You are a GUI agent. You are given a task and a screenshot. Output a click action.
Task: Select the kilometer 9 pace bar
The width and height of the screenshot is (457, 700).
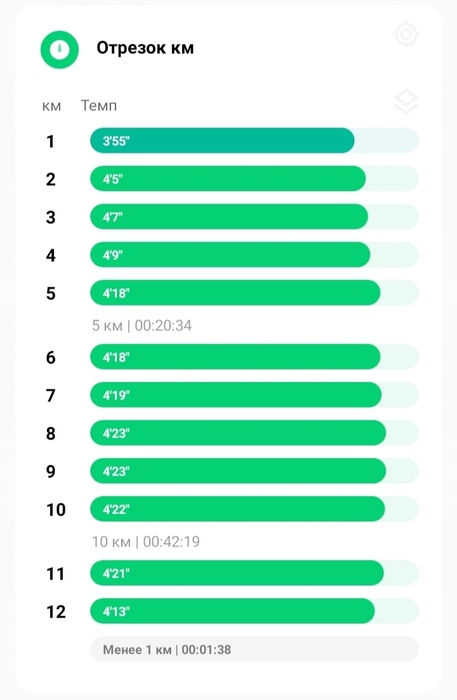pos(254,471)
